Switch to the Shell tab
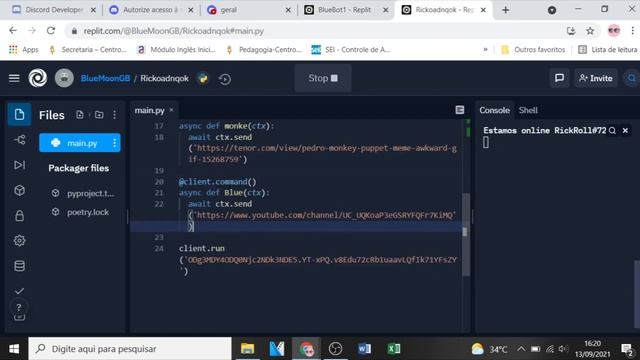Image resolution: width=640 pixels, height=360 pixels. (528, 110)
